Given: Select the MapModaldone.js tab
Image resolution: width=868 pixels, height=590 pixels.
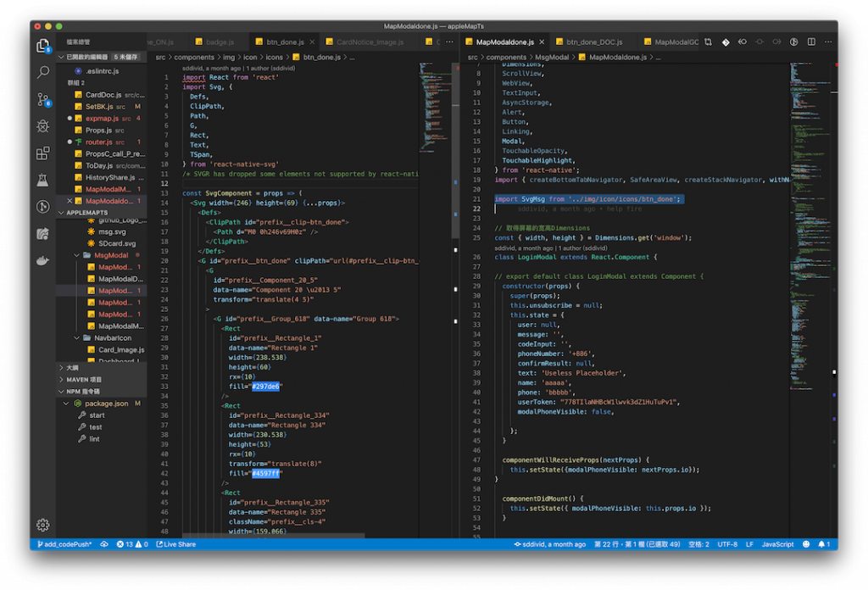Looking at the screenshot, I should point(505,42).
